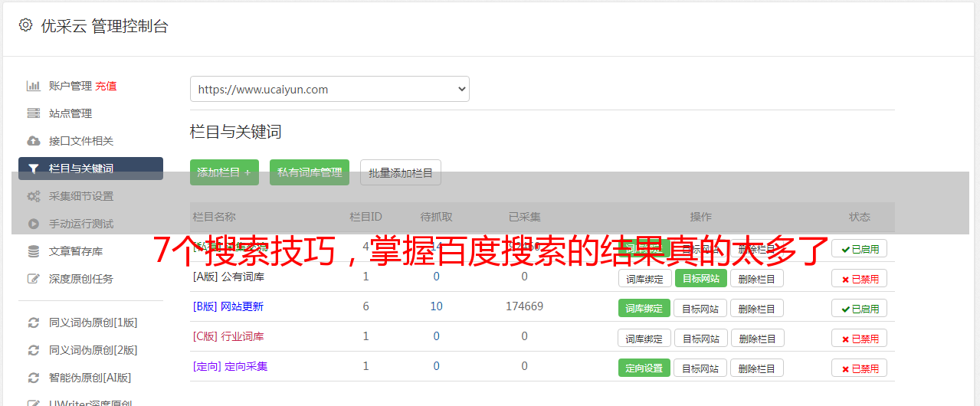Go to 站点管理 in the sidebar
Image resolution: width=980 pixels, height=406 pixels.
click(70, 113)
